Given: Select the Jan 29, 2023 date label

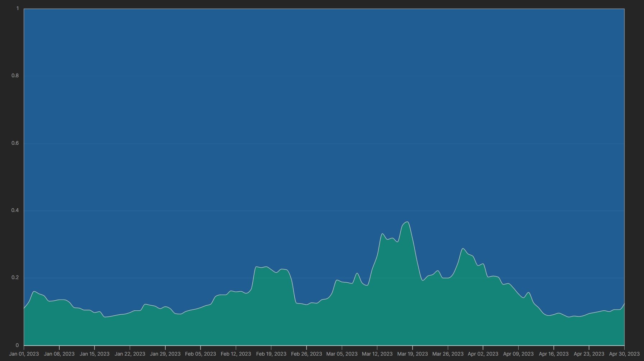Looking at the screenshot, I should (165, 354).
